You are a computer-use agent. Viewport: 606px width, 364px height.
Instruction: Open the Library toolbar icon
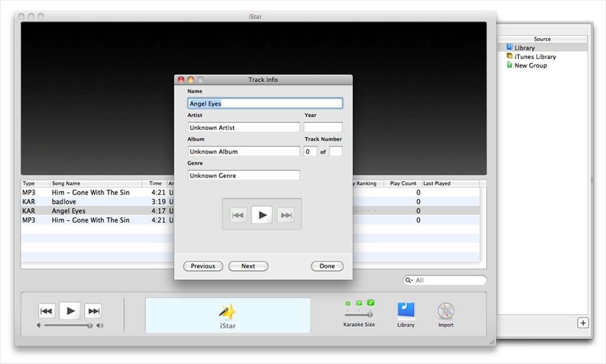(x=406, y=311)
